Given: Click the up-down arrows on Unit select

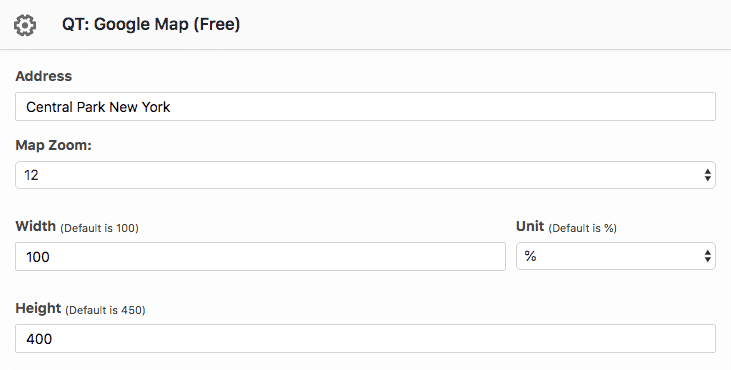Looking at the screenshot, I should click(708, 256).
